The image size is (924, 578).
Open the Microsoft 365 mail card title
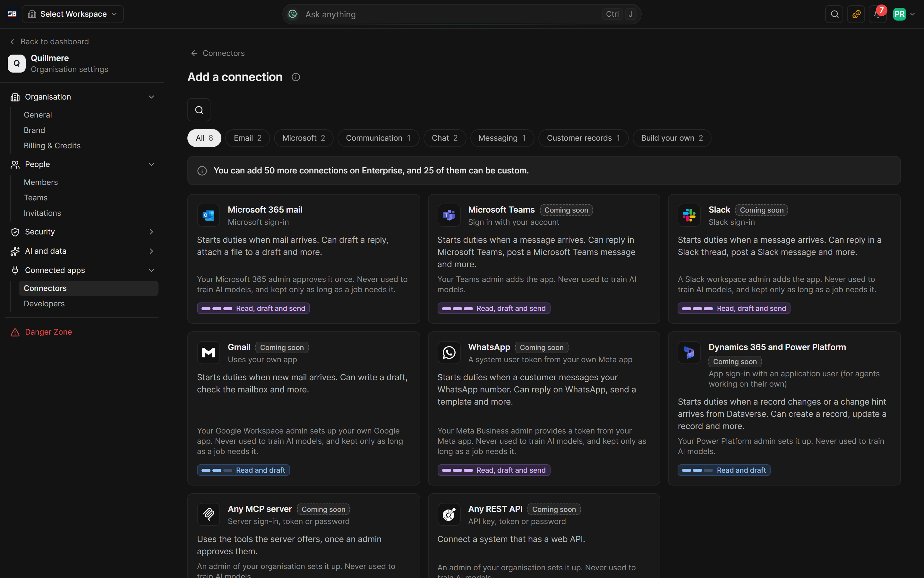pyautogui.click(x=265, y=210)
